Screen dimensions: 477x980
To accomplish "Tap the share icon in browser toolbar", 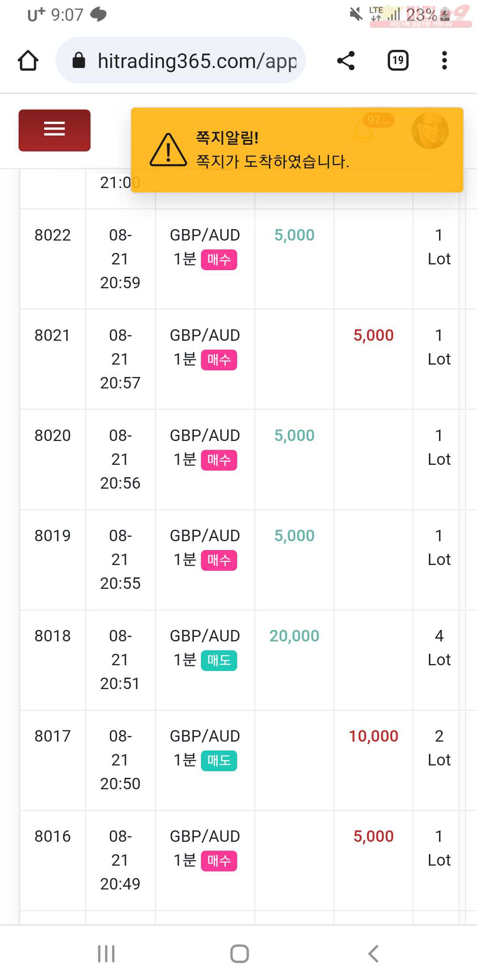I will click(346, 60).
